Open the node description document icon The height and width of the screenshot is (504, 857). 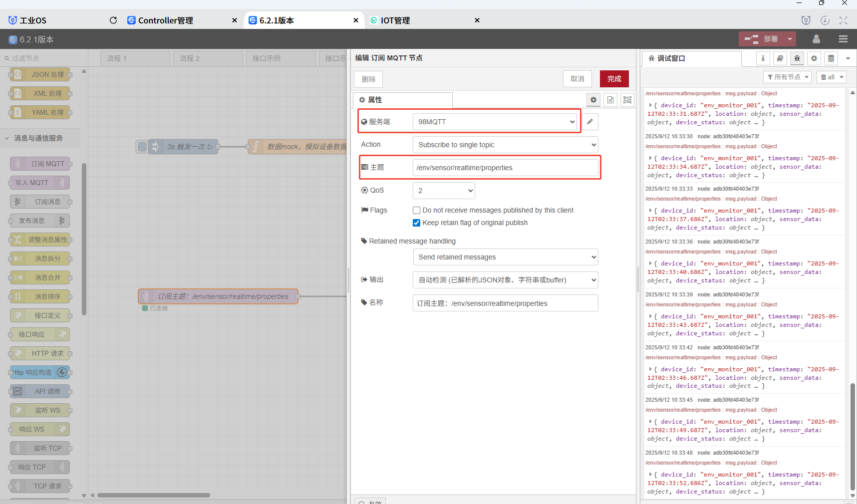click(x=610, y=100)
